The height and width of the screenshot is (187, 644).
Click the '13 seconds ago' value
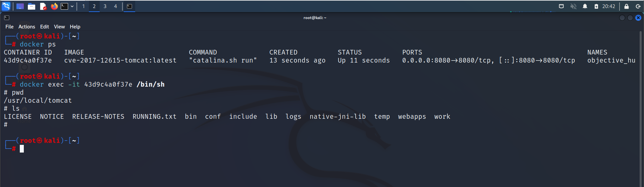point(298,60)
